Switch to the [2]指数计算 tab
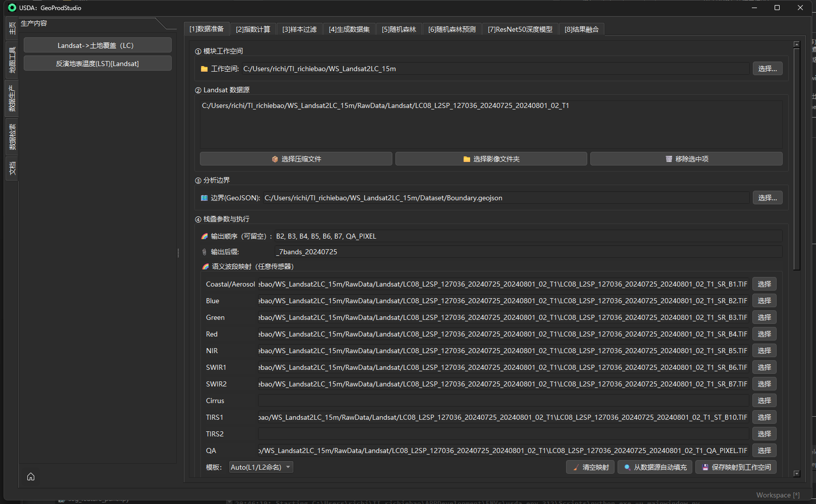The image size is (816, 504). tap(253, 29)
